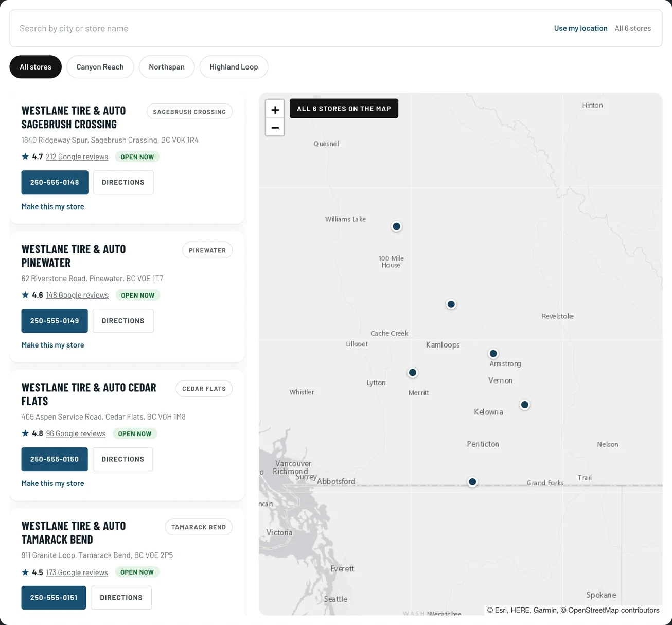
Task: Get directions to Sagebrush Crossing store
Action: (123, 182)
